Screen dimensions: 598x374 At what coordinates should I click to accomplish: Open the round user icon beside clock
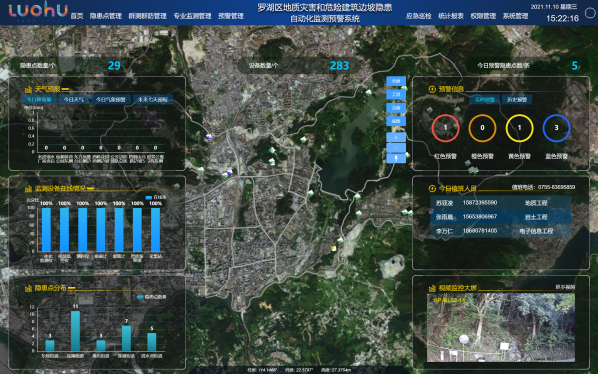pos(590,13)
